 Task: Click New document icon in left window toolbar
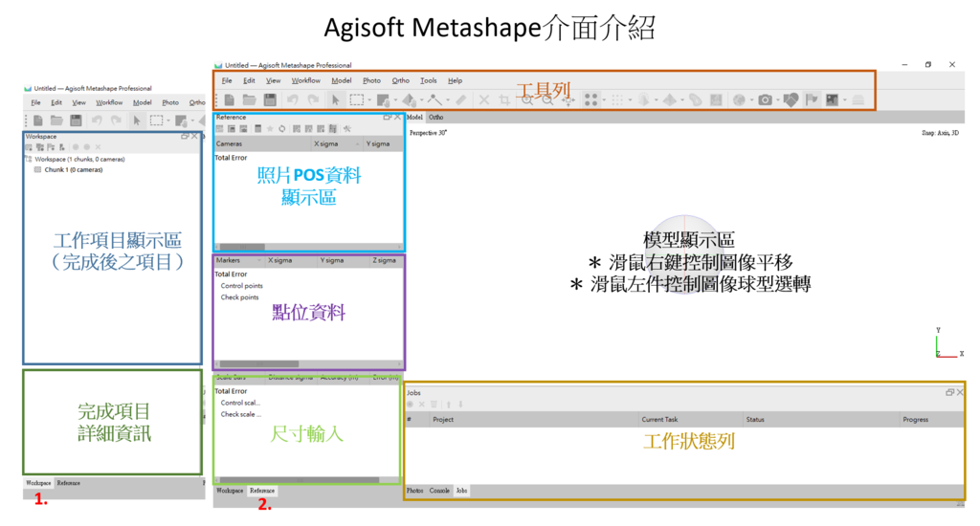coord(38,121)
